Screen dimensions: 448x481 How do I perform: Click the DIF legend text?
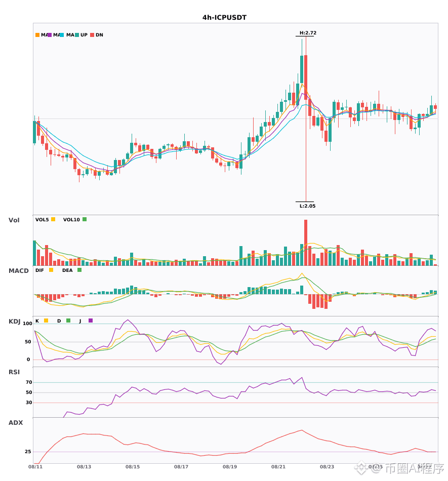pyautogui.click(x=39, y=270)
